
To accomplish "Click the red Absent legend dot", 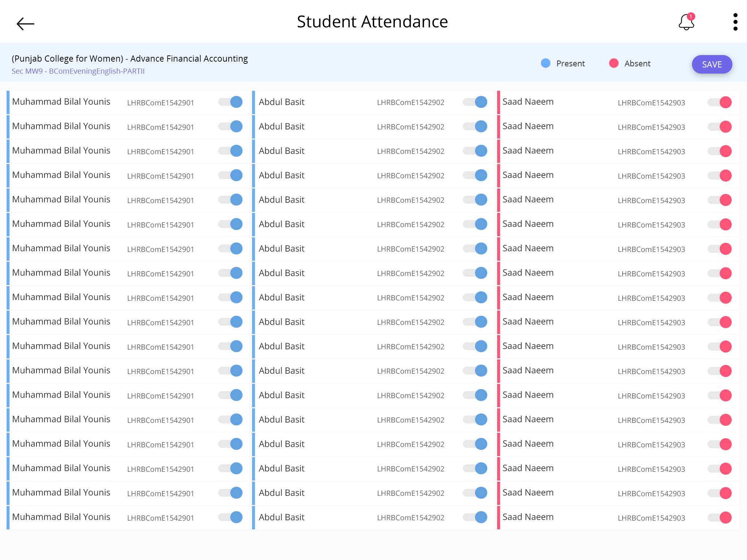I will (x=614, y=63).
